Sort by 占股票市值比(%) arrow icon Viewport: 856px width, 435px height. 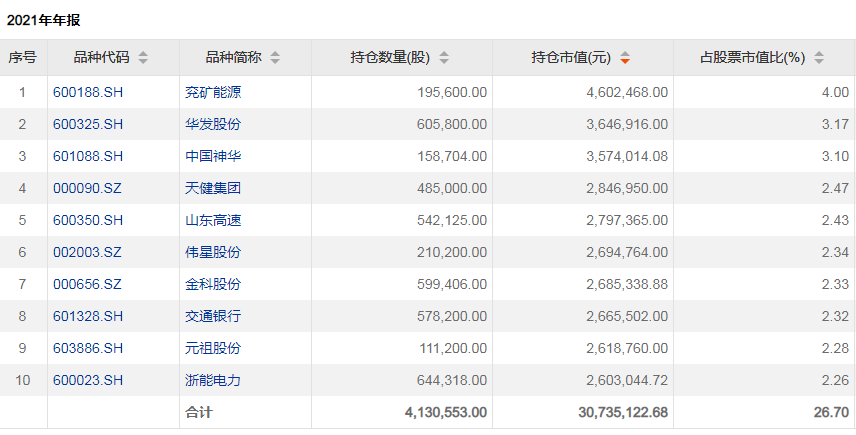click(x=820, y=58)
